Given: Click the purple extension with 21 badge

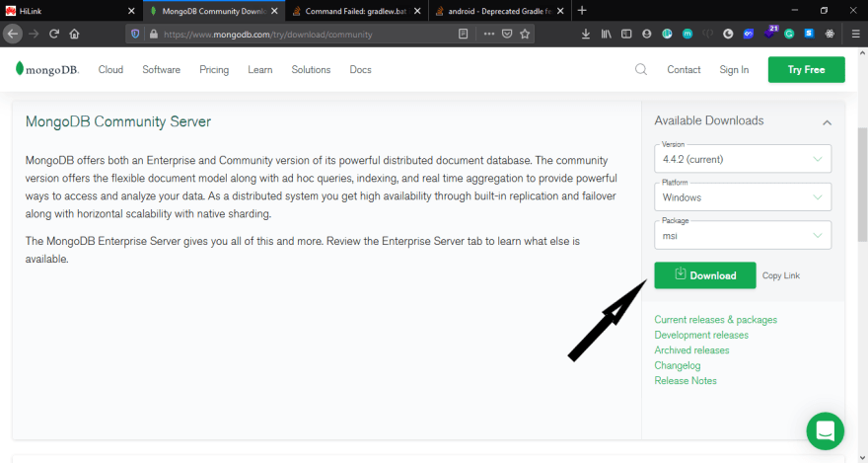Looking at the screenshot, I should coord(770,33).
